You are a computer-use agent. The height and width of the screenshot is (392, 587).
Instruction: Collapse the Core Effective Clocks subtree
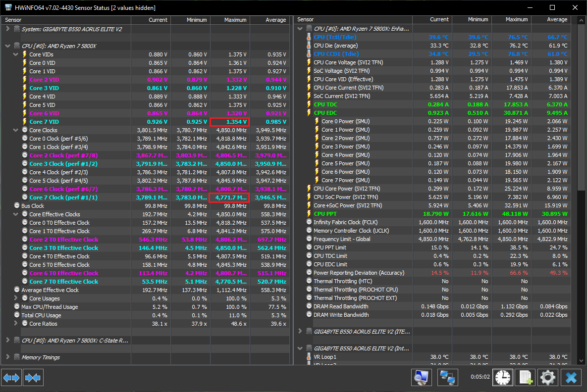point(16,214)
